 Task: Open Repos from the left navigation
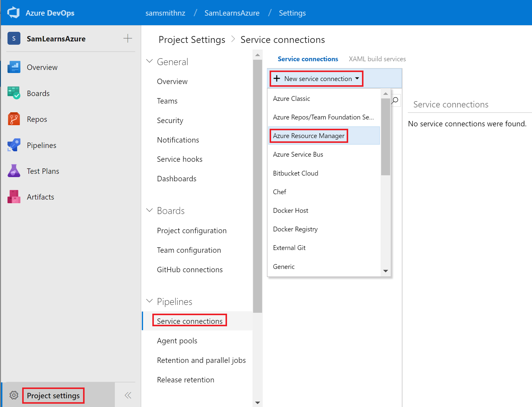point(37,119)
